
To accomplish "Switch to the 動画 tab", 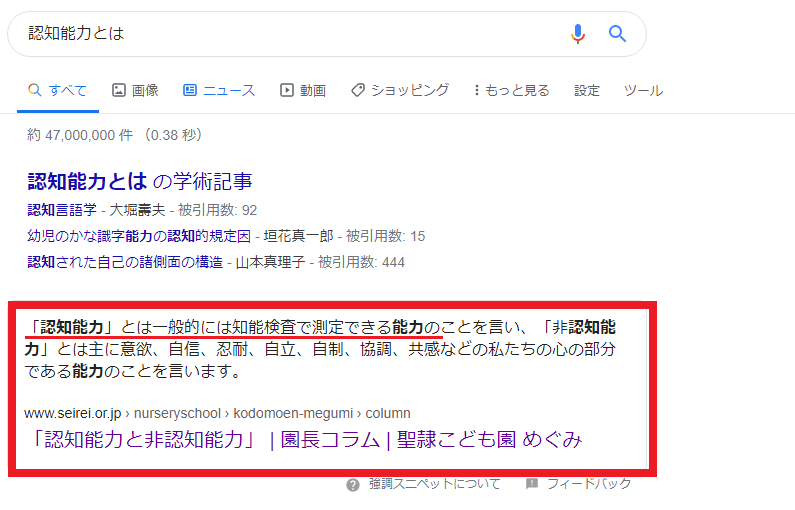I will (x=303, y=91).
